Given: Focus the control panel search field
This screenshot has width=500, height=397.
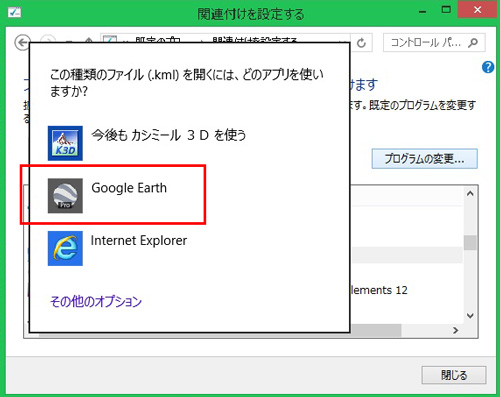Looking at the screenshot, I should click(x=434, y=43).
